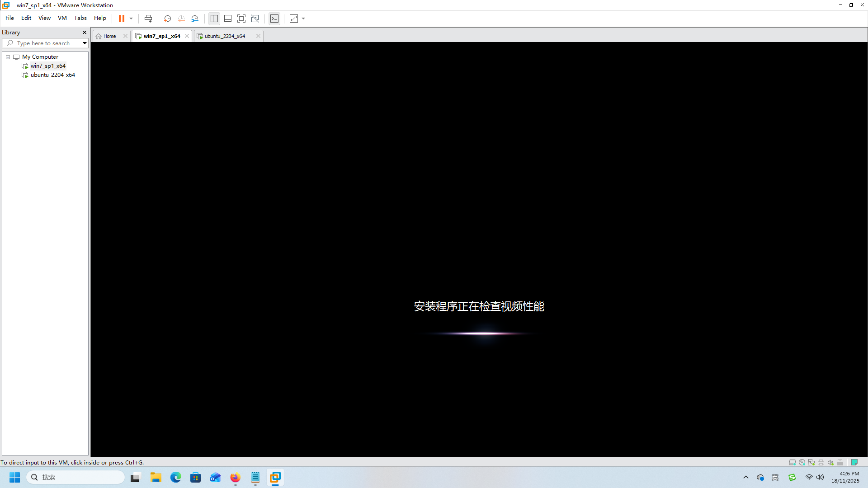Open the console view icon
The width and height of the screenshot is (868, 488).
274,19
